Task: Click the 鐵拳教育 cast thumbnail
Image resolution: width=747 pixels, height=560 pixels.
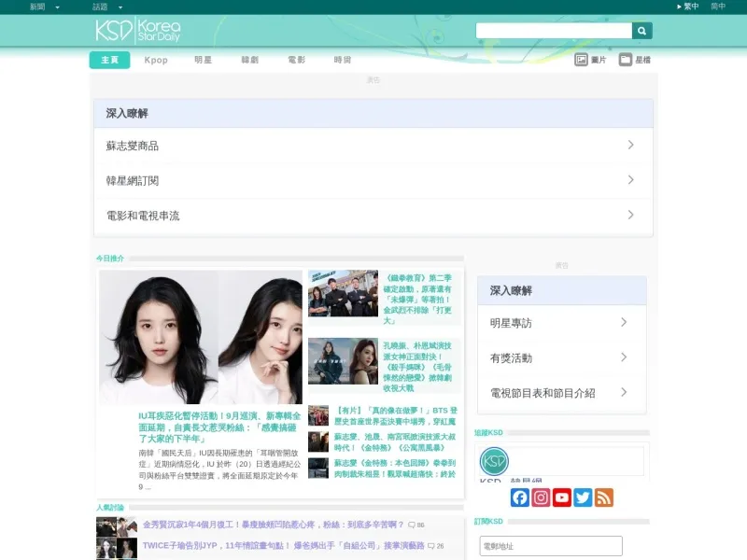Action: (x=343, y=293)
